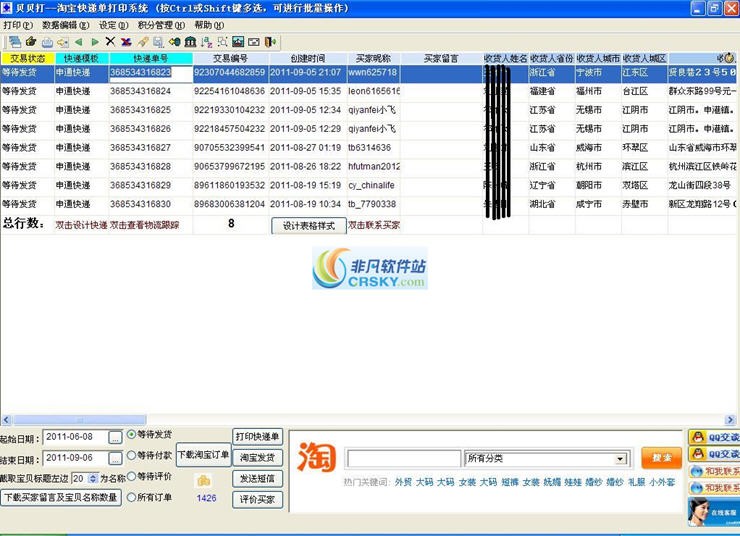Viewport: 740px width, 536px height.
Task: Select the 等待发货 radio button
Action: (x=132, y=434)
